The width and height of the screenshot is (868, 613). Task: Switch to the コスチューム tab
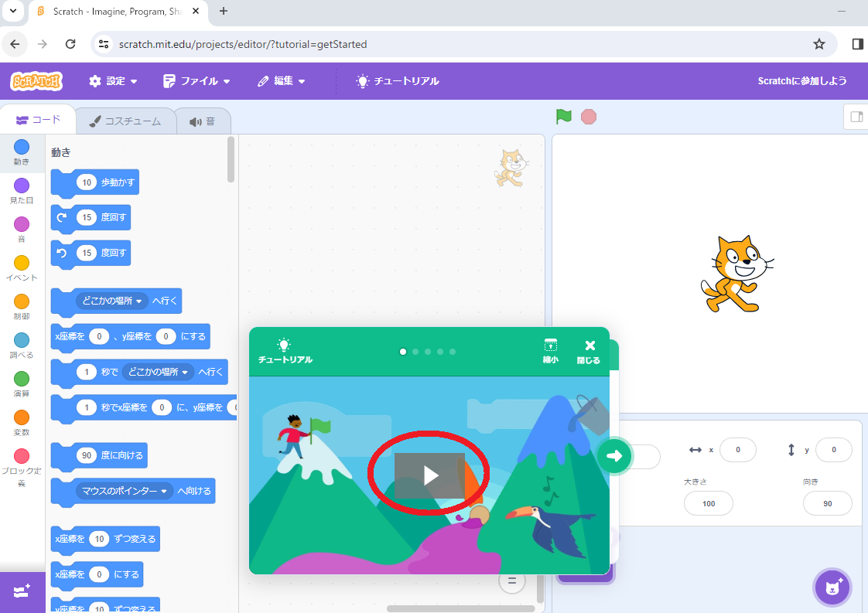point(125,121)
